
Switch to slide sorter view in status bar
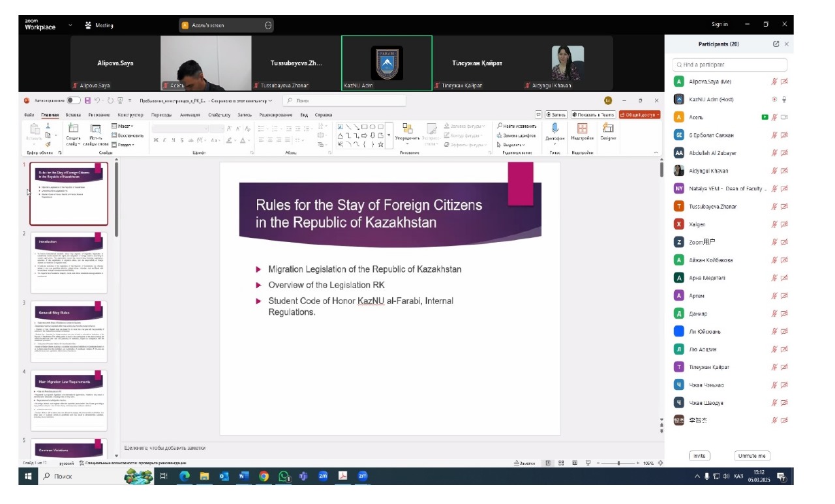click(561, 463)
